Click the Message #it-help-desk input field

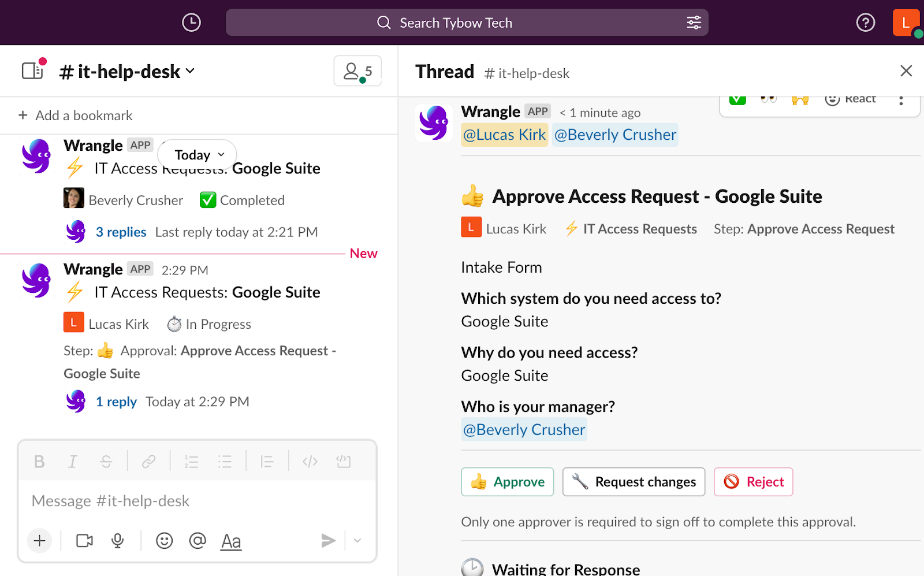(x=197, y=501)
